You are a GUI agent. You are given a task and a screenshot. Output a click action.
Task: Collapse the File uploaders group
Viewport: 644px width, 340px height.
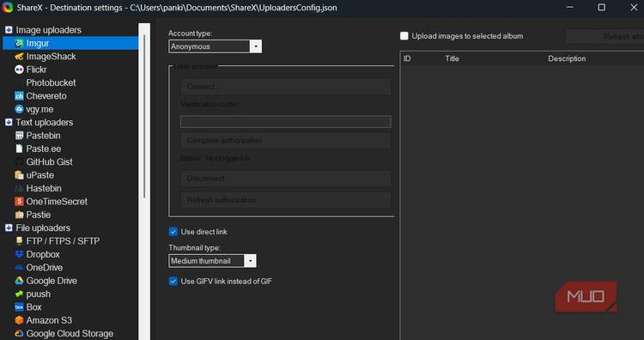click(x=9, y=228)
